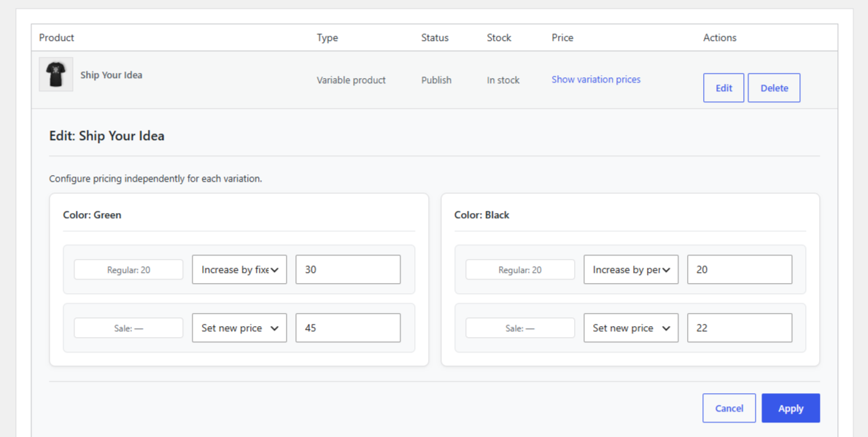Focus the Black sale value field showing 22
This screenshot has height=437, width=868.
click(740, 328)
